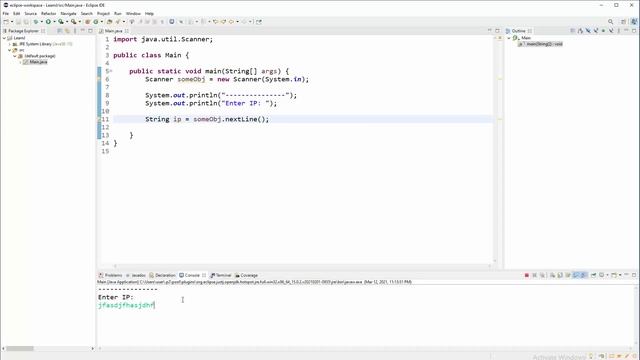The width and height of the screenshot is (640, 360).
Task: Toggle Hide Local Types in Outline
Action: (x=611, y=31)
